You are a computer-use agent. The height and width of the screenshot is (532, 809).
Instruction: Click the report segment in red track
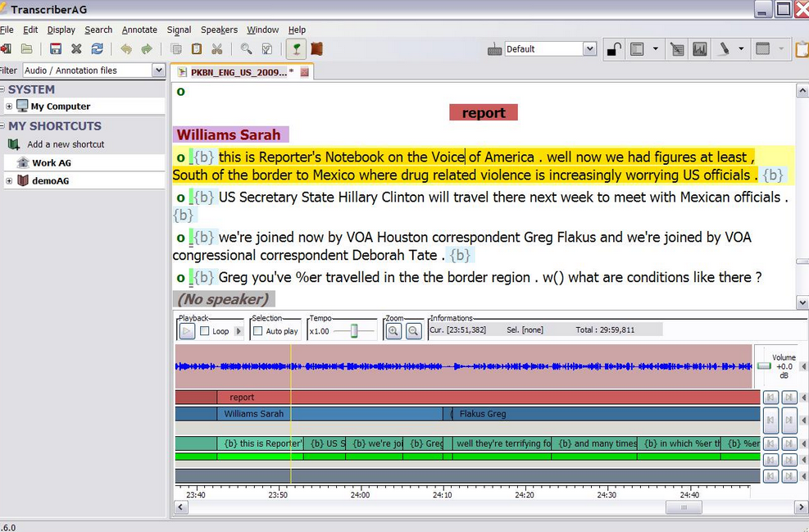tap(488, 398)
